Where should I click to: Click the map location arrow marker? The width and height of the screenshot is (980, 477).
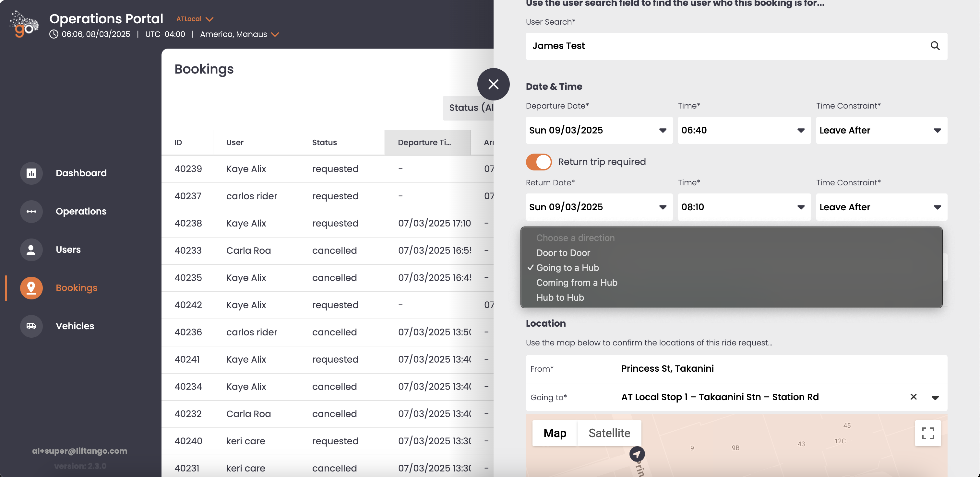pyautogui.click(x=637, y=454)
